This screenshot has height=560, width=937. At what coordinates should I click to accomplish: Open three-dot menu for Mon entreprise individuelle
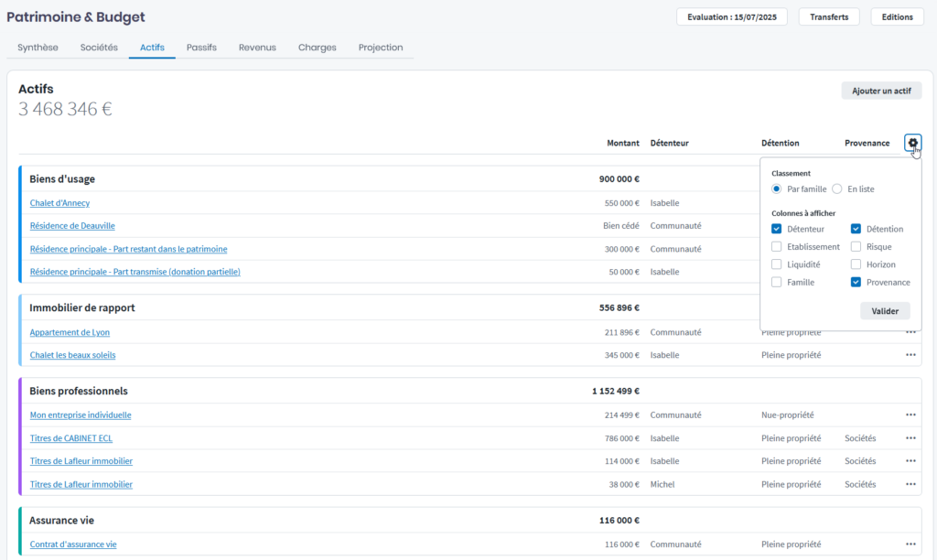(x=910, y=415)
